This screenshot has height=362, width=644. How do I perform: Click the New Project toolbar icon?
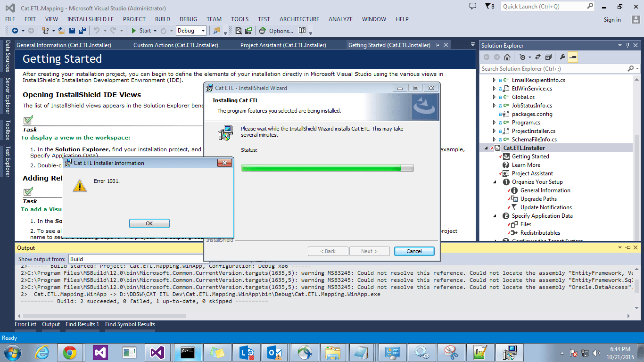[45, 31]
